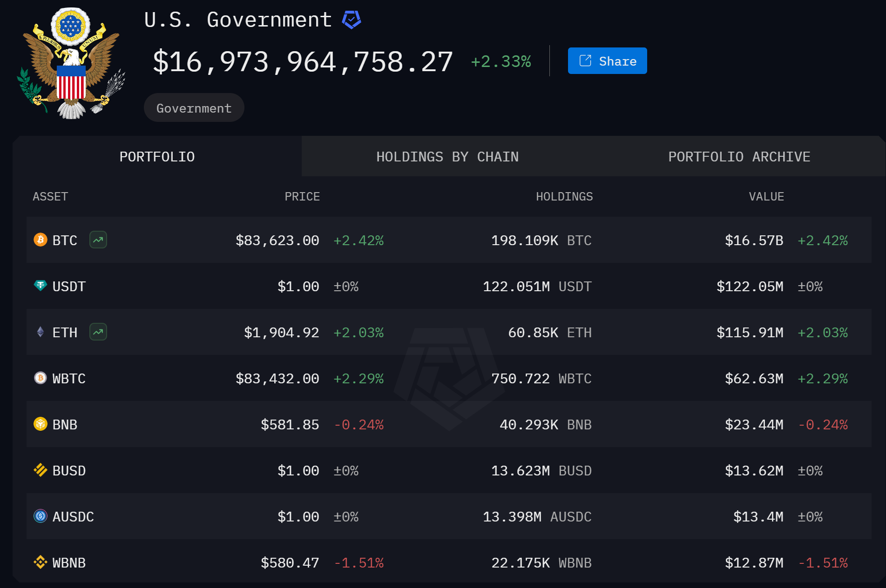Click the WBTC price $83,432.00

point(277,379)
